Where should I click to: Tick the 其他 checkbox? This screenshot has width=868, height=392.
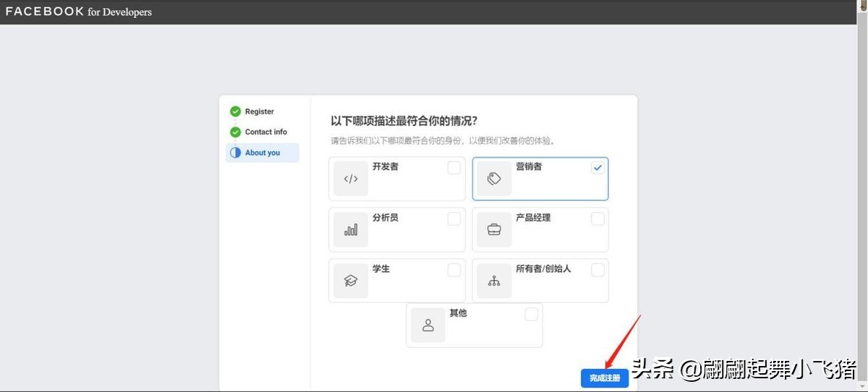click(x=531, y=314)
